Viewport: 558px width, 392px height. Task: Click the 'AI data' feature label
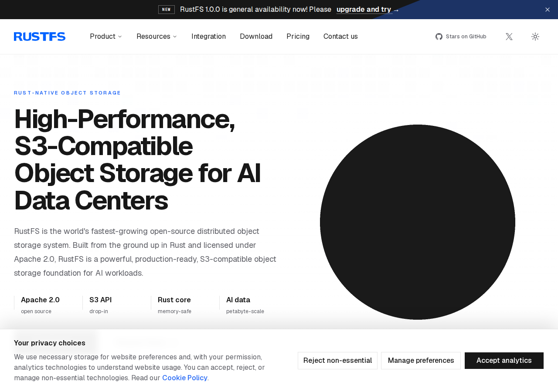tap(238, 300)
